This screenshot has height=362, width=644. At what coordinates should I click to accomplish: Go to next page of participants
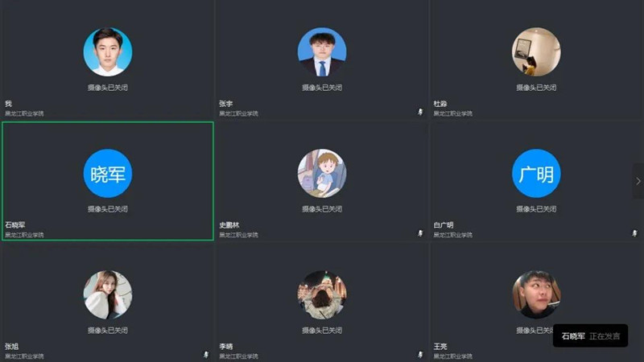coord(638,181)
